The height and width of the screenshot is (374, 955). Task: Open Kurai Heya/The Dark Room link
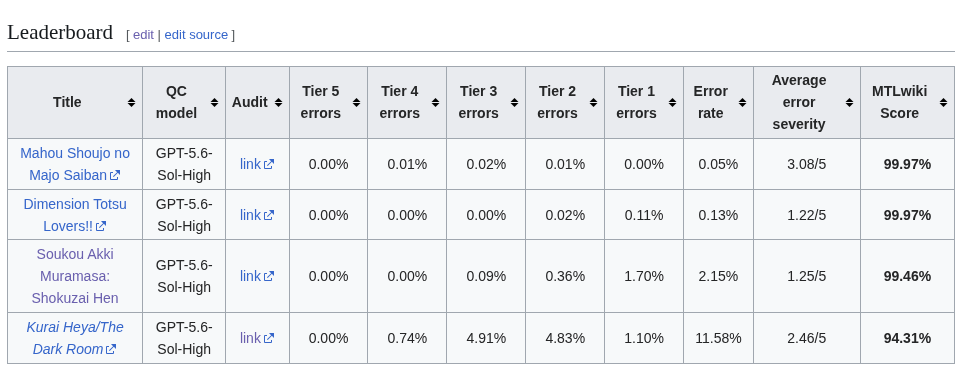[x=75, y=338]
